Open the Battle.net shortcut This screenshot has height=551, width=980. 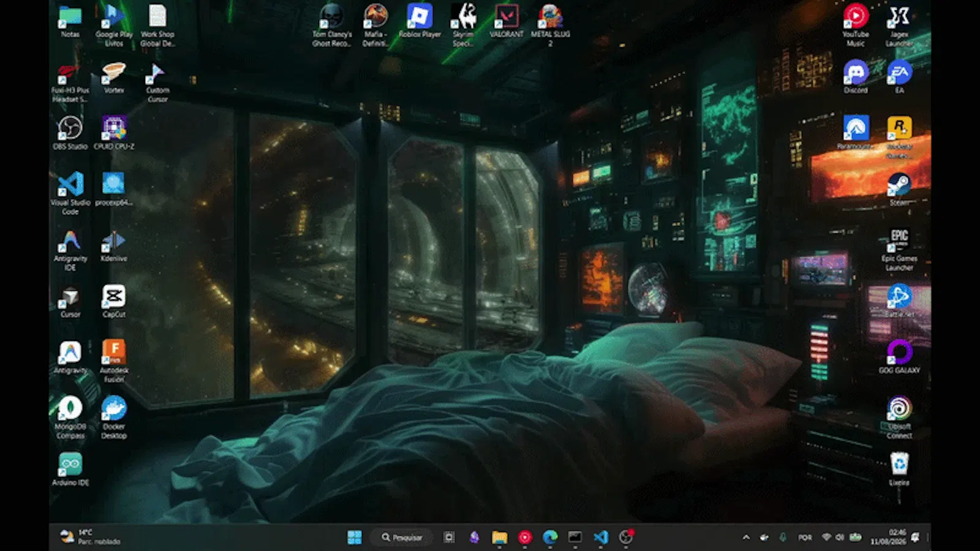[899, 301]
